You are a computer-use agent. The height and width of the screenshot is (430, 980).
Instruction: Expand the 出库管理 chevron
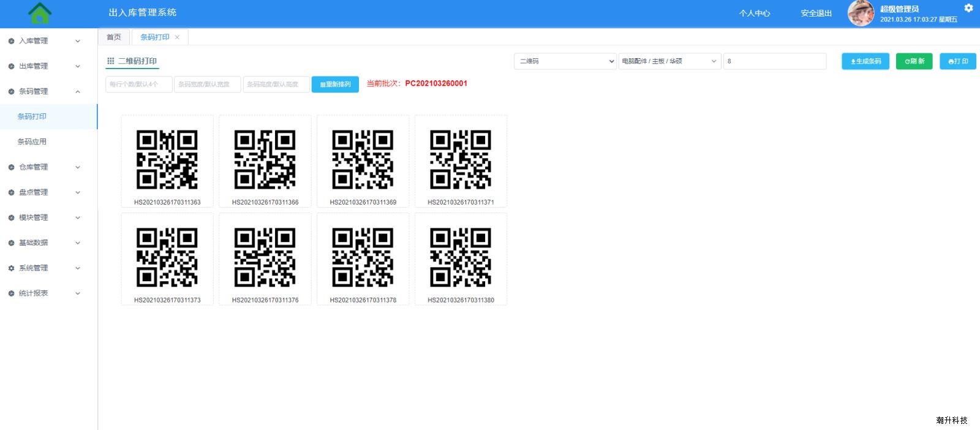click(78, 66)
